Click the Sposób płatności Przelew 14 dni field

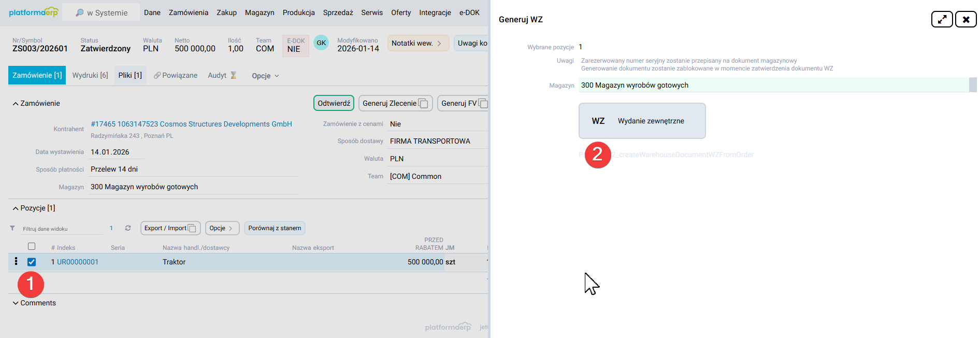tap(193, 169)
